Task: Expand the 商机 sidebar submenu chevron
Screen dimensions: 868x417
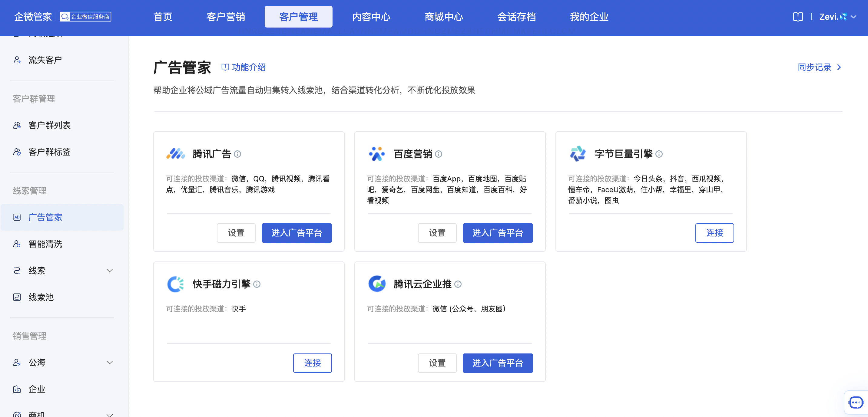Action: (110, 415)
